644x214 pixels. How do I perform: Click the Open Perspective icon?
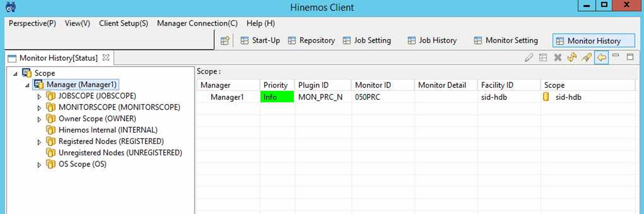[x=225, y=40]
